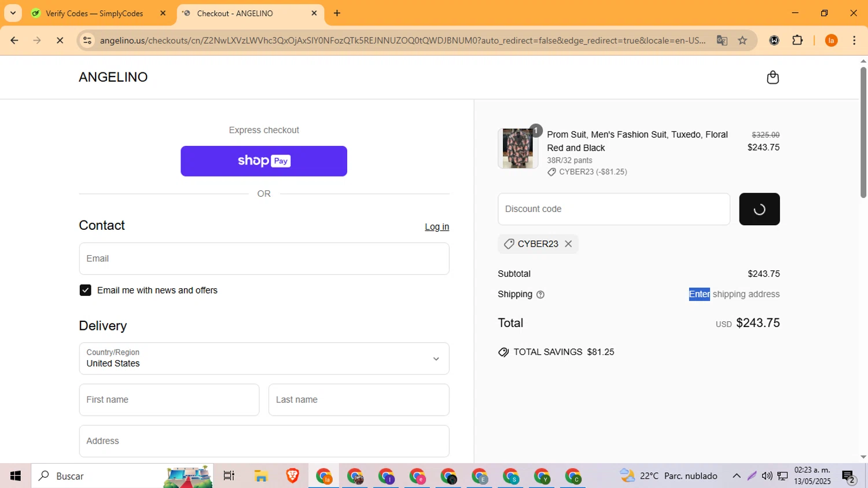Open the Extensions puzzle icon
Screen dimensions: 868x488
[797, 41]
